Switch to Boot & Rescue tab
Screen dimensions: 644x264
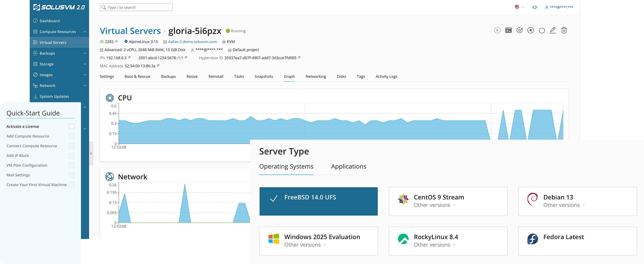coord(137,77)
